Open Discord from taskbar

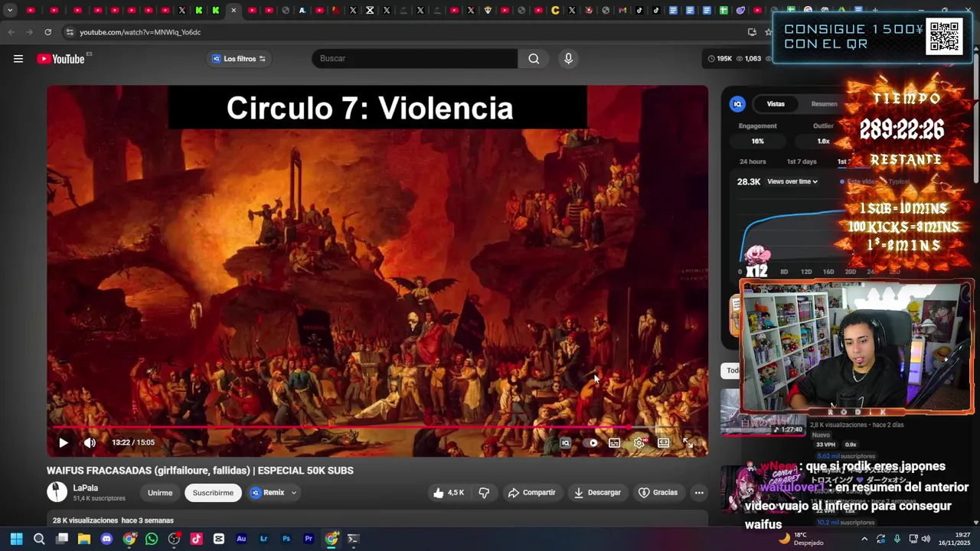106,539
